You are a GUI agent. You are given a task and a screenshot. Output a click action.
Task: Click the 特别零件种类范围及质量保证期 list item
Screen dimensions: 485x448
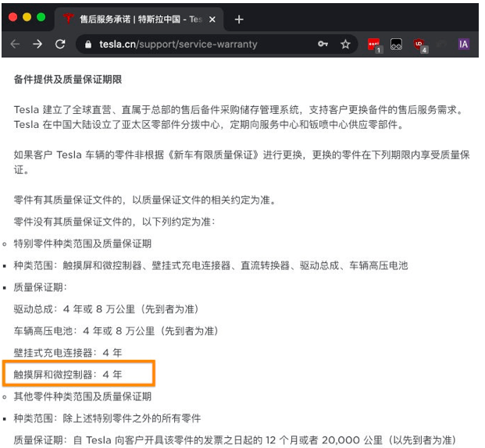tap(83, 244)
